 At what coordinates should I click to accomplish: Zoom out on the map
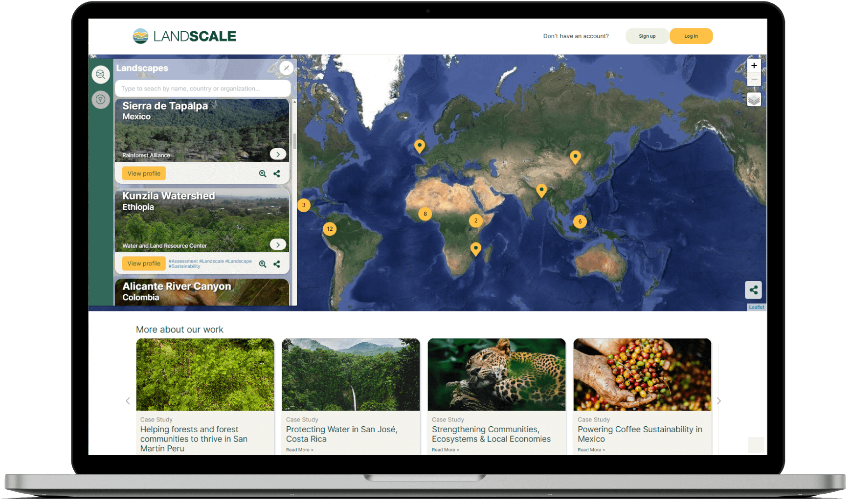[754, 79]
